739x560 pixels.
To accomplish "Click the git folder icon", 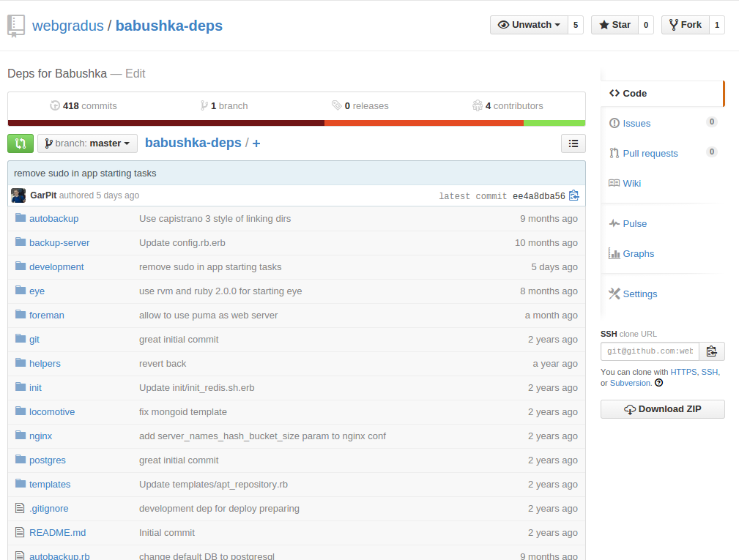I will click(21, 339).
